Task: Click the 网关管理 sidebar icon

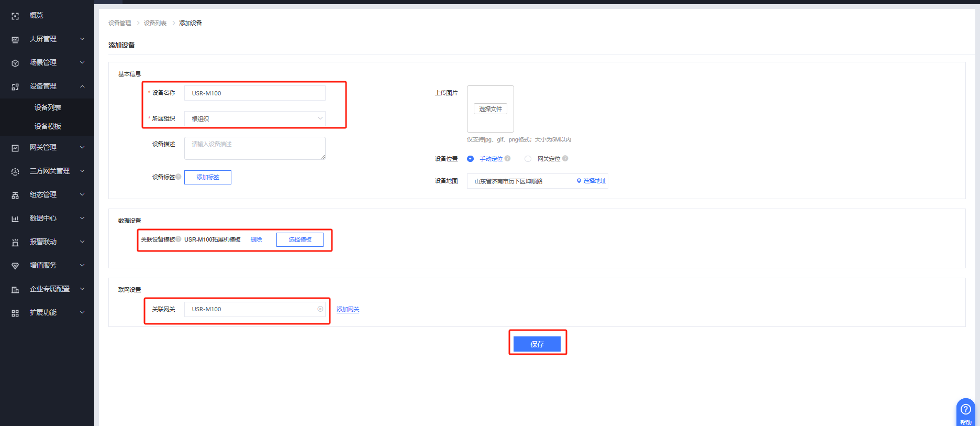Action: click(x=15, y=148)
